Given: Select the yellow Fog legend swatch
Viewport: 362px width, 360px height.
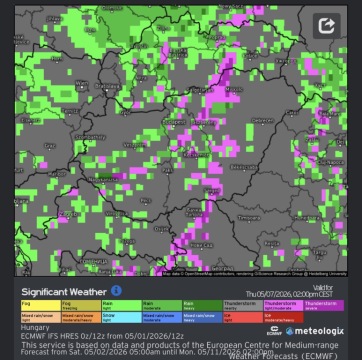Looking at the screenshot, I should click(41, 305).
